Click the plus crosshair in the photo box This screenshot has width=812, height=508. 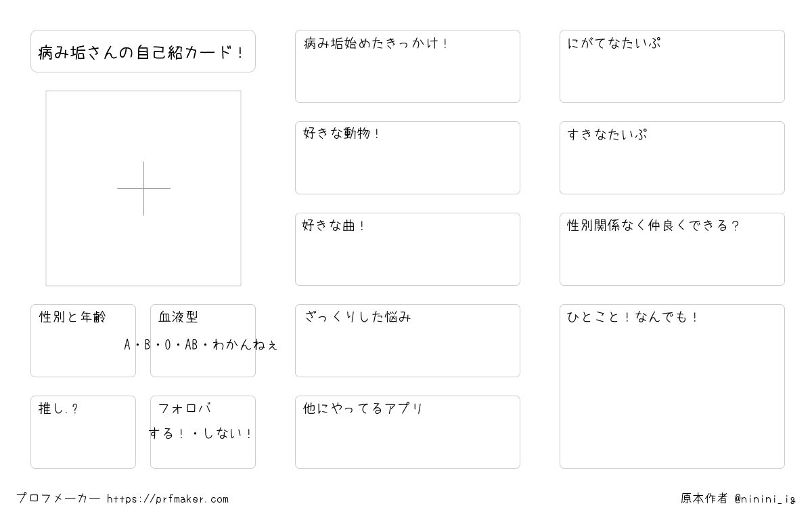coord(143,188)
